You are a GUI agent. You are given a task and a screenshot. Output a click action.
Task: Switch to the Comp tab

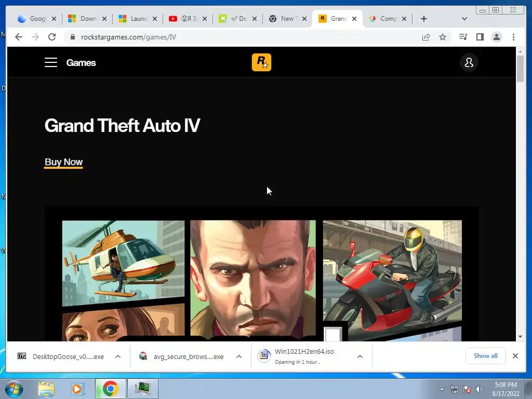point(383,19)
